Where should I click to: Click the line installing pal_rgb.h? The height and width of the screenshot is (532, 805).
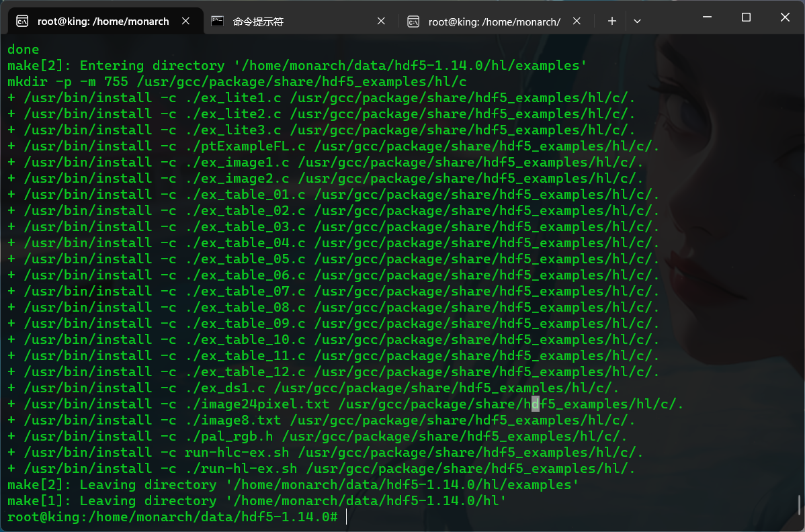317,436
